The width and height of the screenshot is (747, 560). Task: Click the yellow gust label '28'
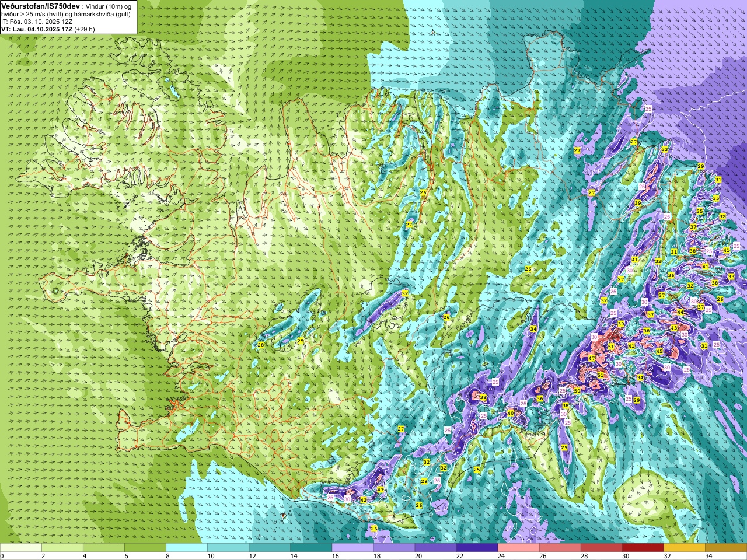[x=261, y=345]
